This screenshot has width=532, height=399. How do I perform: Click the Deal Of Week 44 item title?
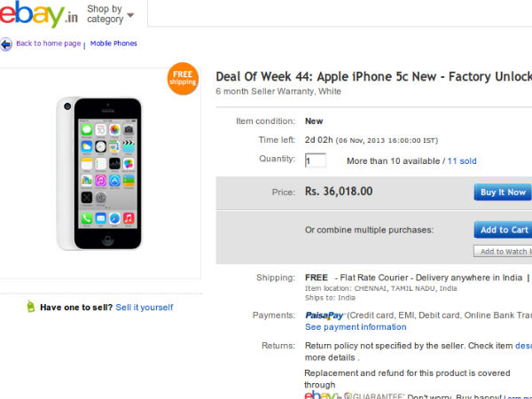[372, 76]
